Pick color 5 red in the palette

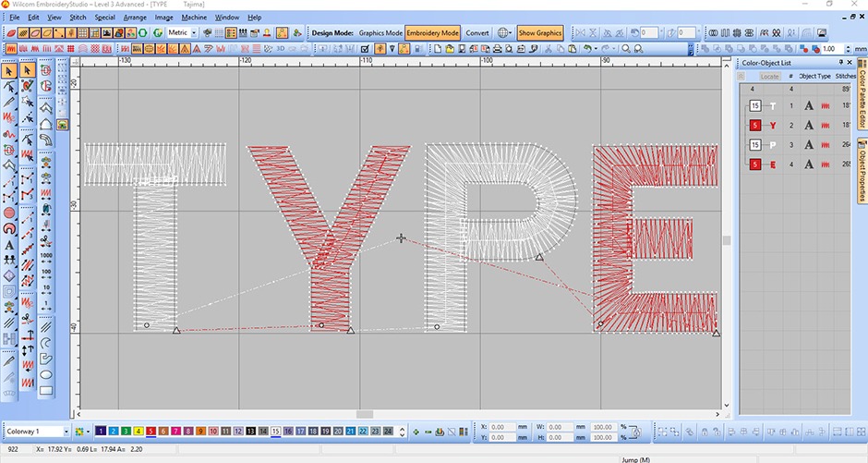151,431
